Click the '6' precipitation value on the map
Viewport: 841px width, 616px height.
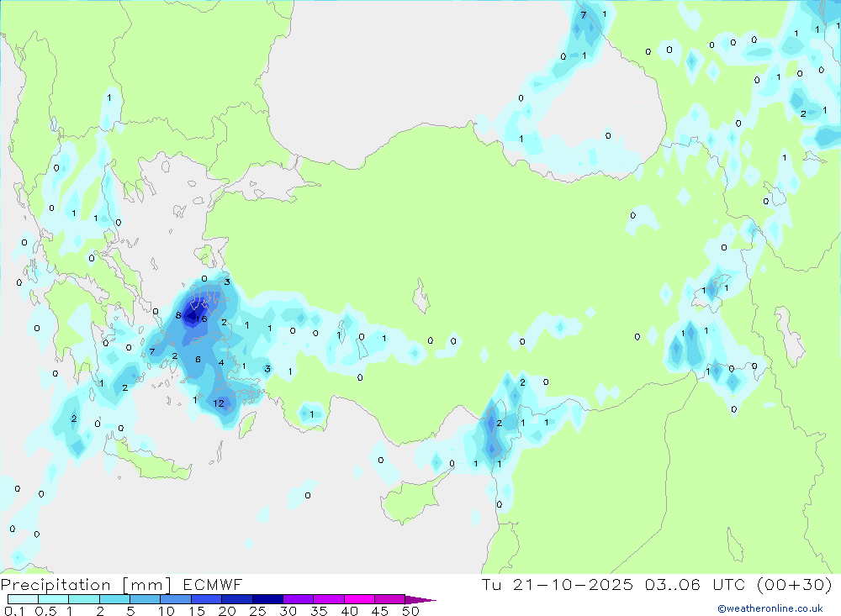(x=198, y=359)
